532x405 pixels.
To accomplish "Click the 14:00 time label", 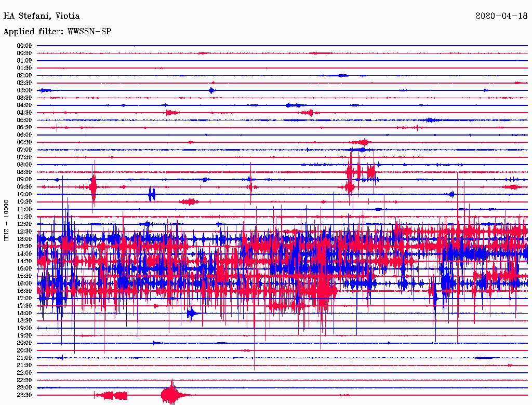I will [24, 254].
